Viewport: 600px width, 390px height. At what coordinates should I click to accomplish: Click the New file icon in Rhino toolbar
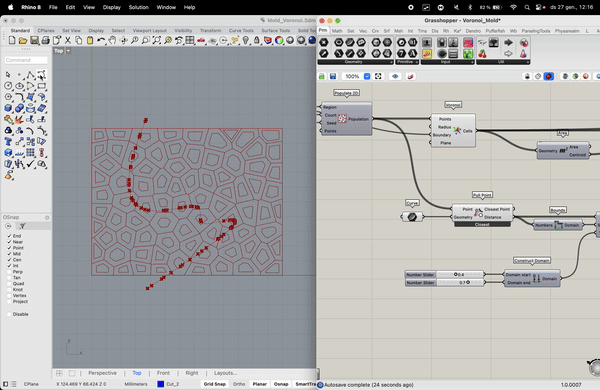click(x=12, y=40)
